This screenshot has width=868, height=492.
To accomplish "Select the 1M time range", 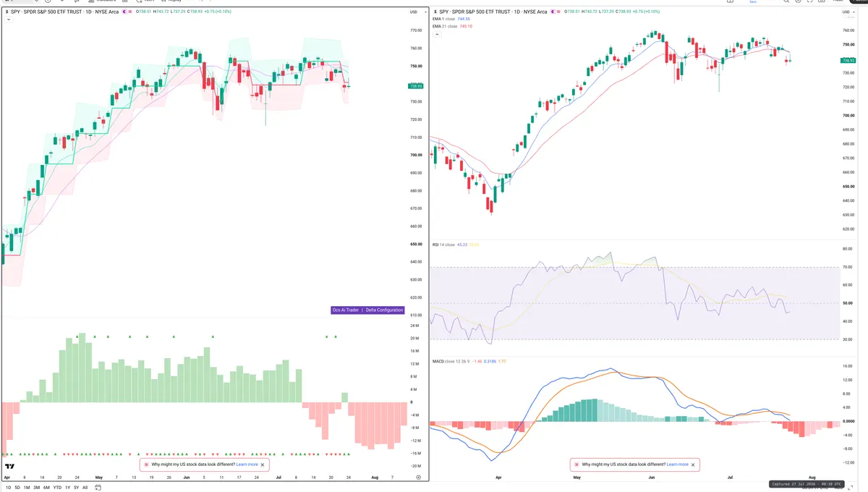I will 27,488.
